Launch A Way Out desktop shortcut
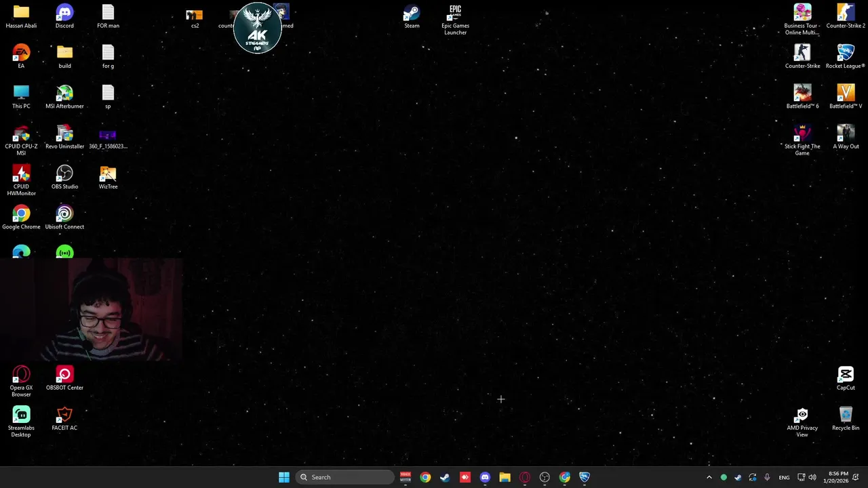The image size is (868, 488). tap(846, 138)
